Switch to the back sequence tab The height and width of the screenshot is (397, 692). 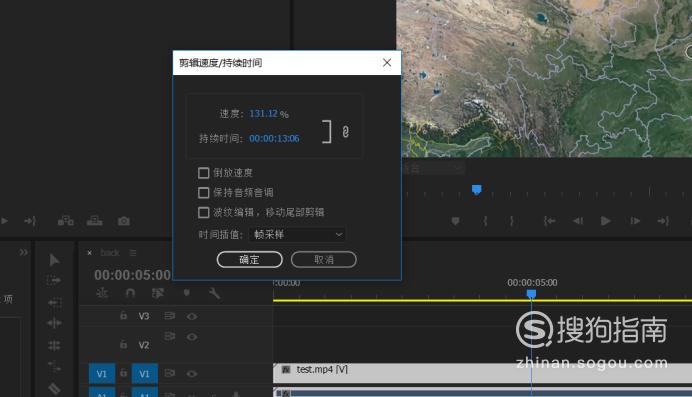[x=110, y=253]
